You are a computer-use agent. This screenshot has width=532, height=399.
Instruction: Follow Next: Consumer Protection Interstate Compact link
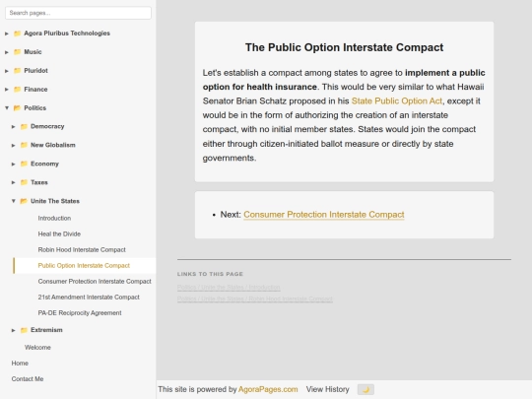click(x=324, y=215)
